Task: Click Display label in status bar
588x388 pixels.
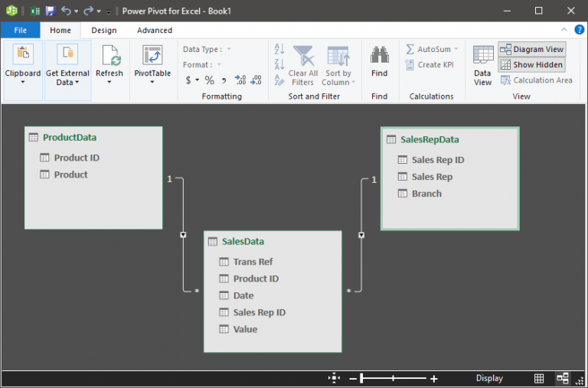Action: (x=489, y=378)
